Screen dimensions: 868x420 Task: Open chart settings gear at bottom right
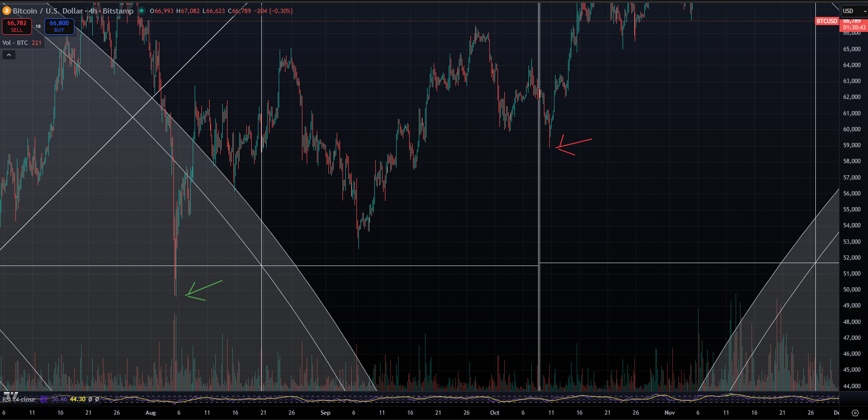[x=855, y=413]
